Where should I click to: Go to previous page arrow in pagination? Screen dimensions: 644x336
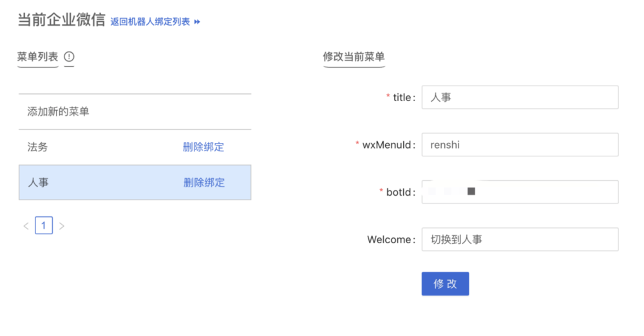coord(26,226)
